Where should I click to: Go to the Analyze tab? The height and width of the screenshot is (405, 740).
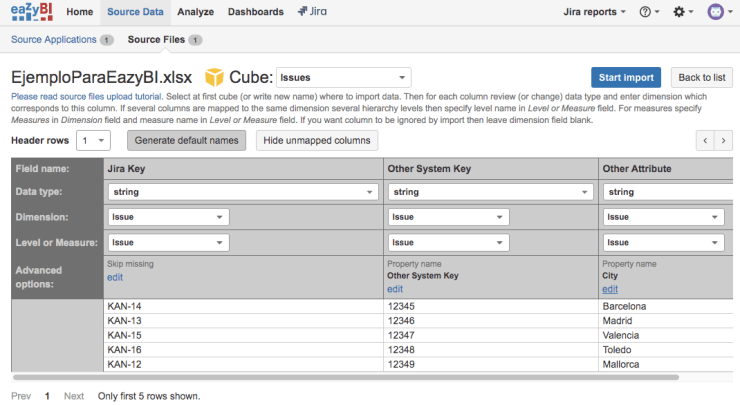[194, 12]
